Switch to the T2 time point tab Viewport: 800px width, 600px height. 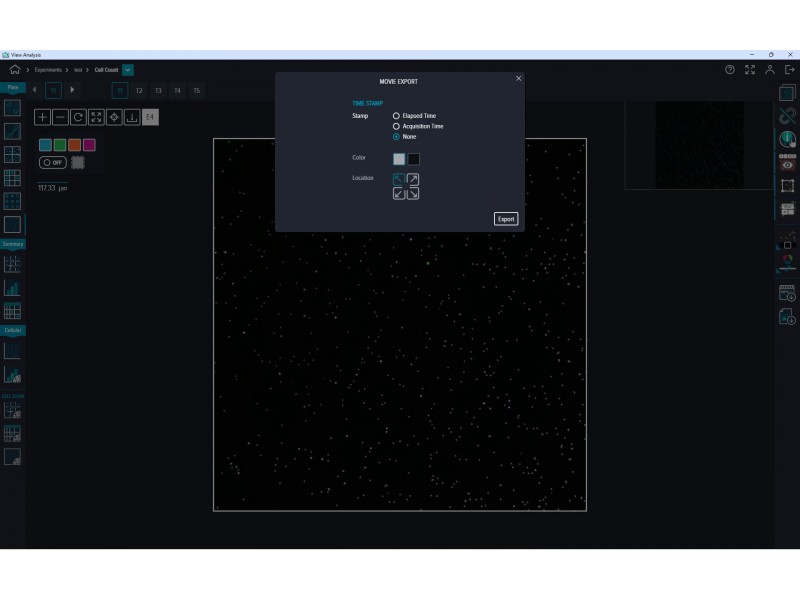(x=139, y=91)
